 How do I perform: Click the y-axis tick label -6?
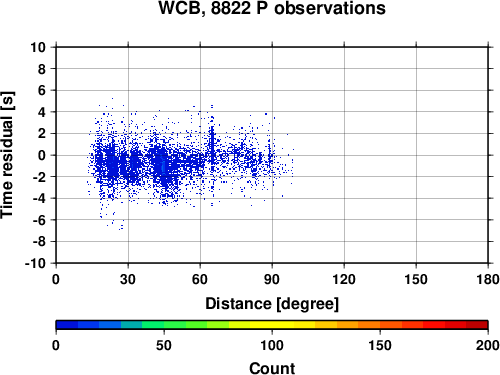[x=39, y=220]
